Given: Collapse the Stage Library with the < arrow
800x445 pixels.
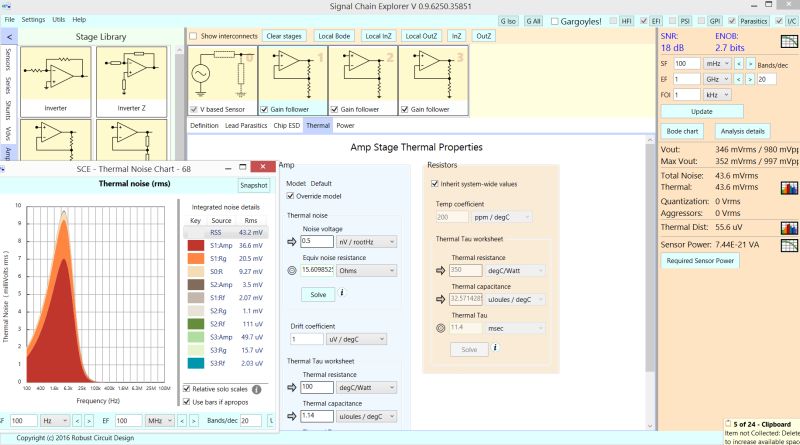Looking at the screenshot, I should pyautogui.click(x=9, y=37).
